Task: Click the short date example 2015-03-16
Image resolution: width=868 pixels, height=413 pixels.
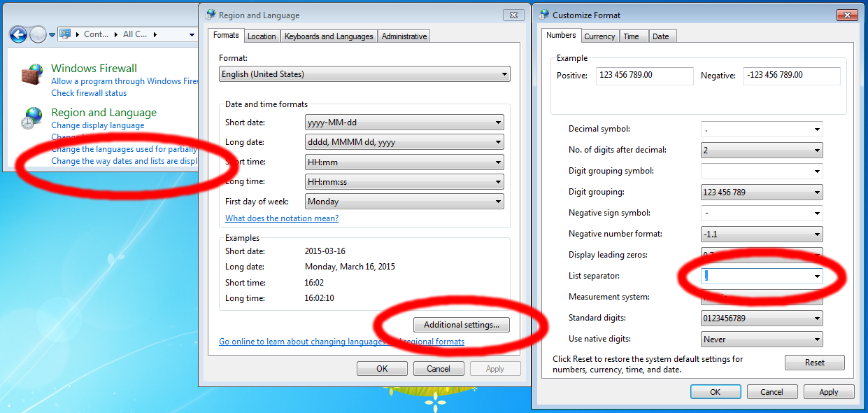Action: click(325, 251)
